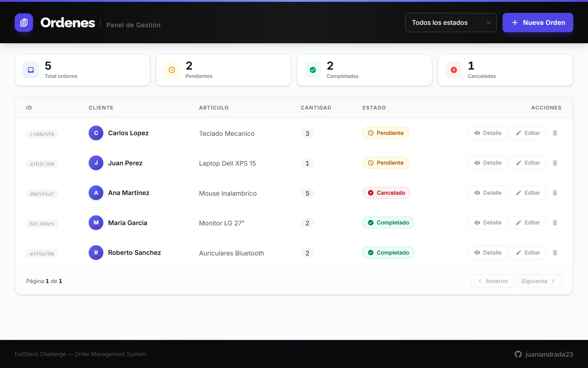This screenshot has width=588, height=368.
Task: Delete Carlos Lopez order with trash icon
Action: tap(555, 133)
